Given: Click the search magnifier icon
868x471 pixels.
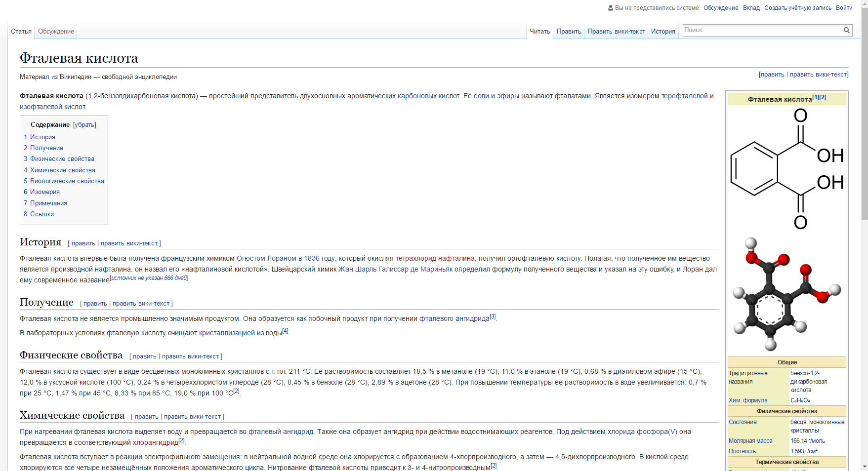Looking at the screenshot, I should point(846,30).
